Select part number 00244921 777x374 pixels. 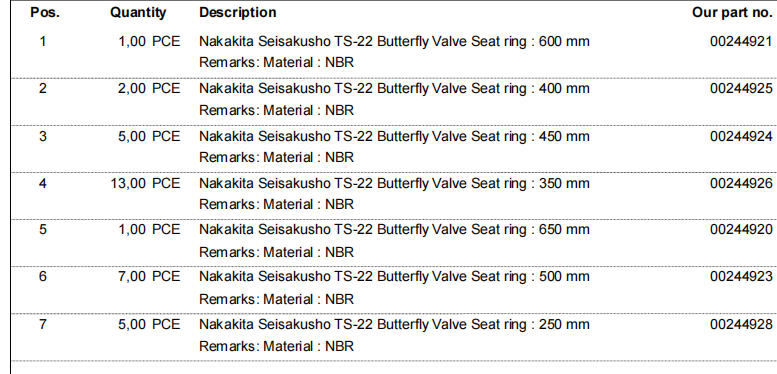pos(741,41)
